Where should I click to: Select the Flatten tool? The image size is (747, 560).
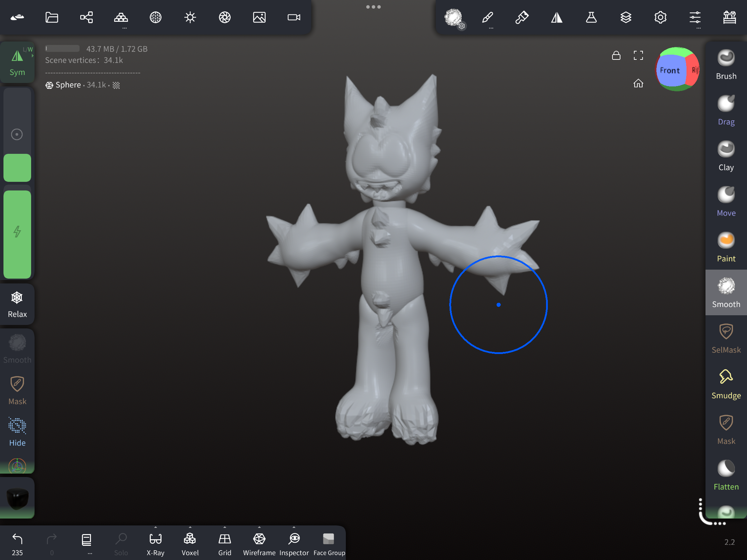(x=726, y=475)
